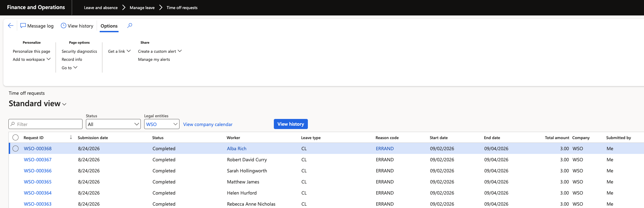Open request WSO-000363
This screenshot has height=208, width=644.
[x=38, y=204]
